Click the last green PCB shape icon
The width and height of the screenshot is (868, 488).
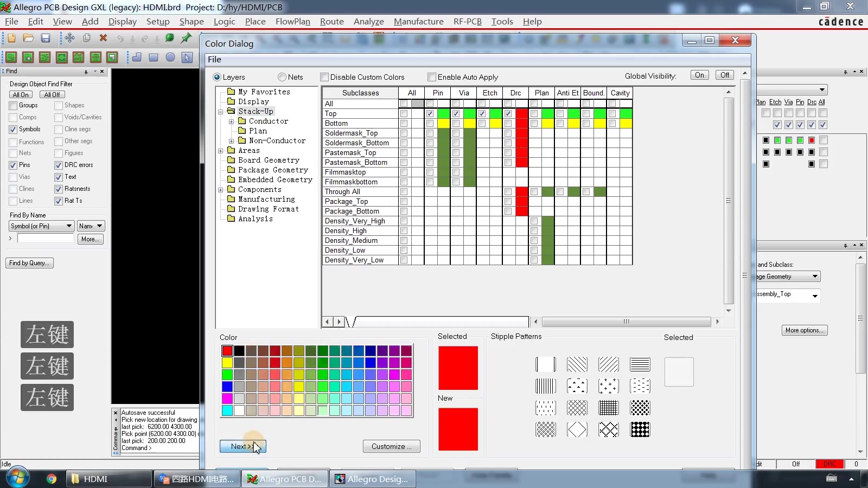(112, 57)
